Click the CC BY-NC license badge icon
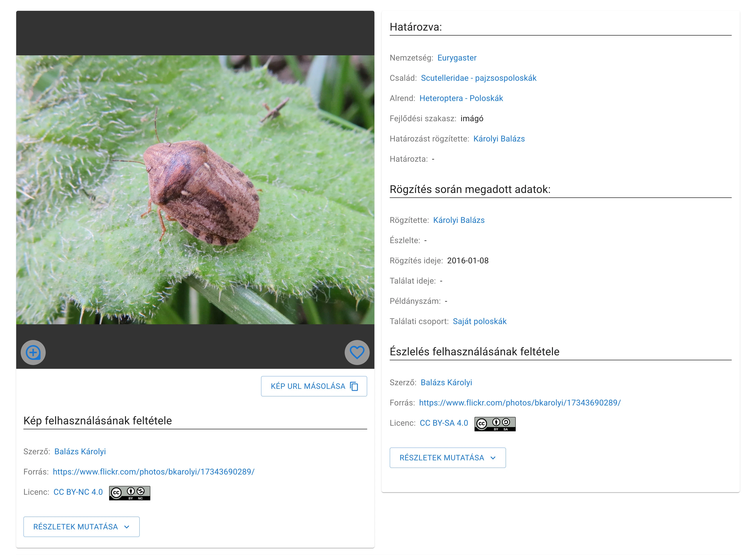The width and height of the screenshot is (756, 555). [129, 493]
